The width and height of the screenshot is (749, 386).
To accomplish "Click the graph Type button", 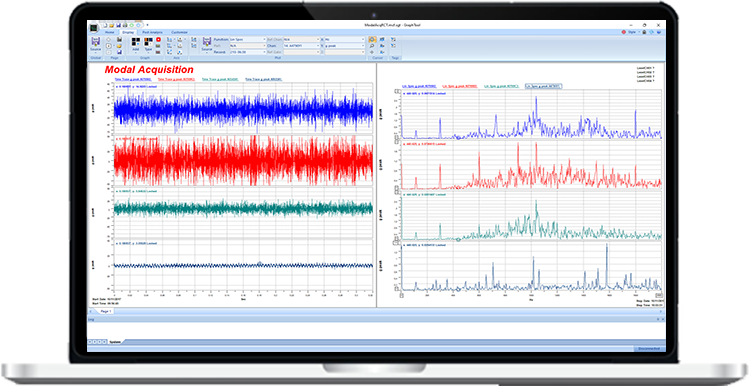I will point(148,44).
